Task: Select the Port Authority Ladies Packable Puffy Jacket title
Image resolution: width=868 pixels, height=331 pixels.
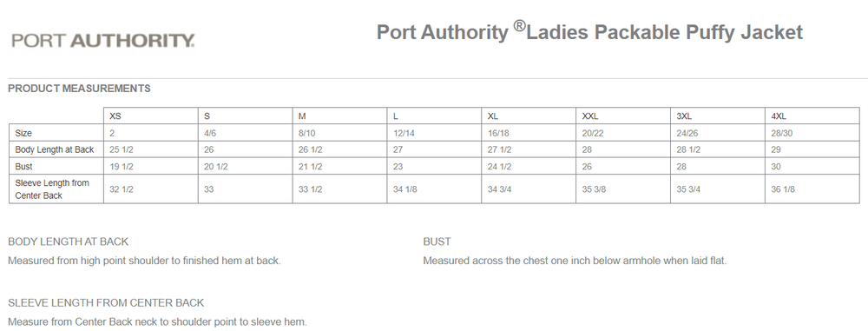Action: [589, 31]
